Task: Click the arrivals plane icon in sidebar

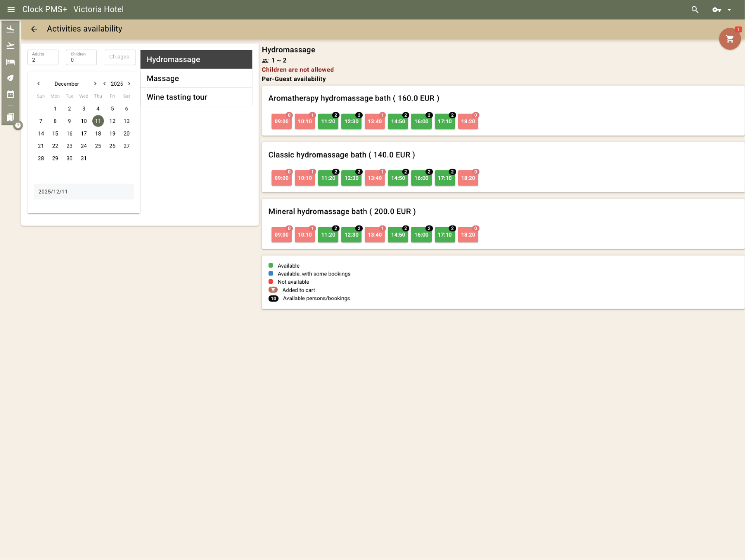Action: (10, 29)
